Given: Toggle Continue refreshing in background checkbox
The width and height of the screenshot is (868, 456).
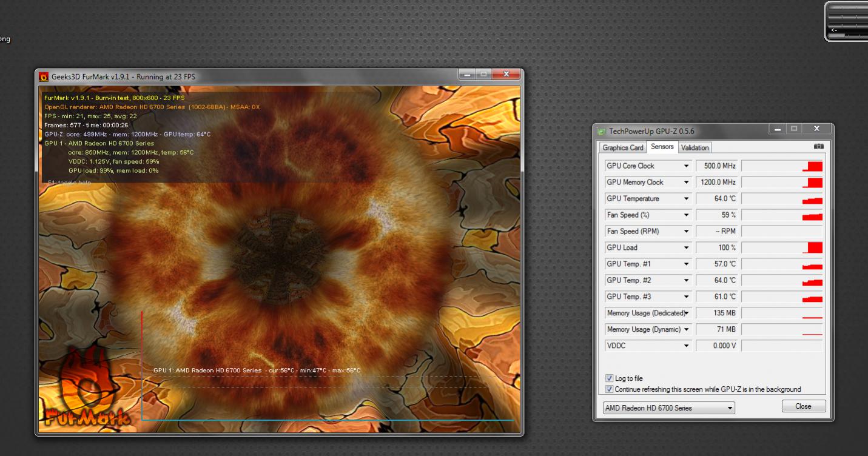Looking at the screenshot, I should (x=610, y=389).
